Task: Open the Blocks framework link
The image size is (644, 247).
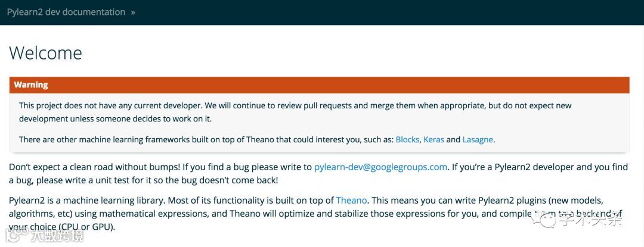Action: pos(407,140)
